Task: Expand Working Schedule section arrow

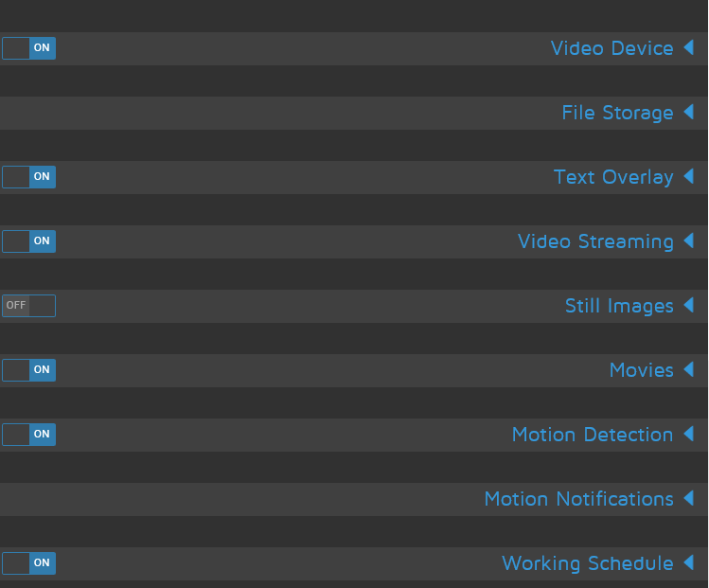Action: tap(689, 562)
